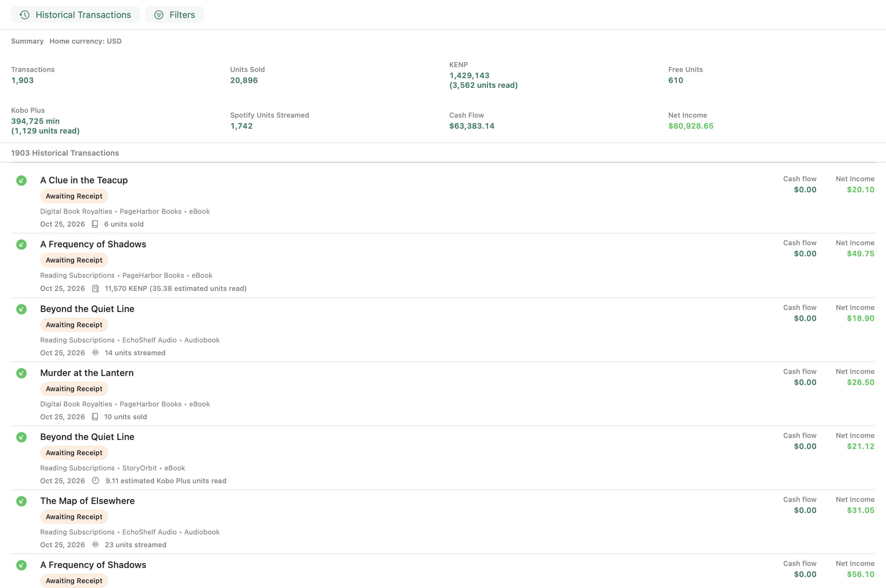Open the Historical Transactions tab
This screenshot has height=588, width=886.
pyautogui.click(x=75, y=15)
